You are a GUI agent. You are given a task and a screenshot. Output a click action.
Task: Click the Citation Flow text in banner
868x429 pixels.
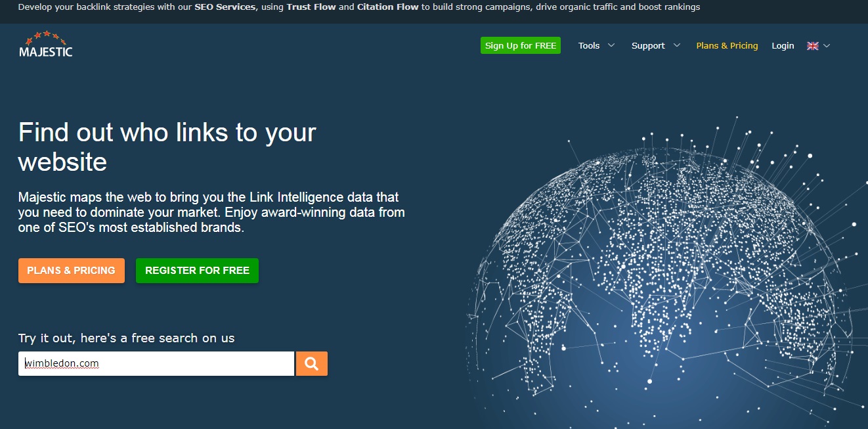(x=387, y=7)
